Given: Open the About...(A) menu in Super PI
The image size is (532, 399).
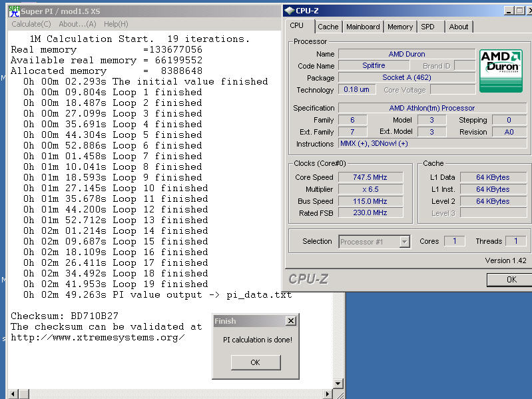Looking at the screenshot, I should pyautogui.click(x=77, y=24).
